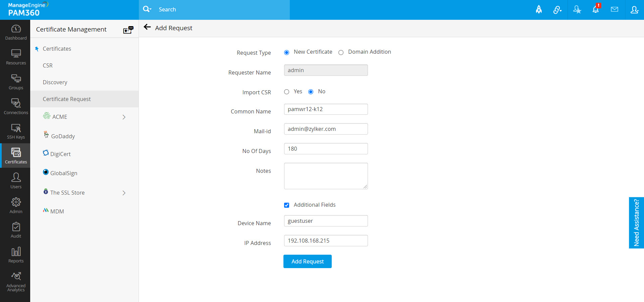Viewport: 644px width, 302px height.
Task: Click the Certificate Management heading
Action: (71, 29)
